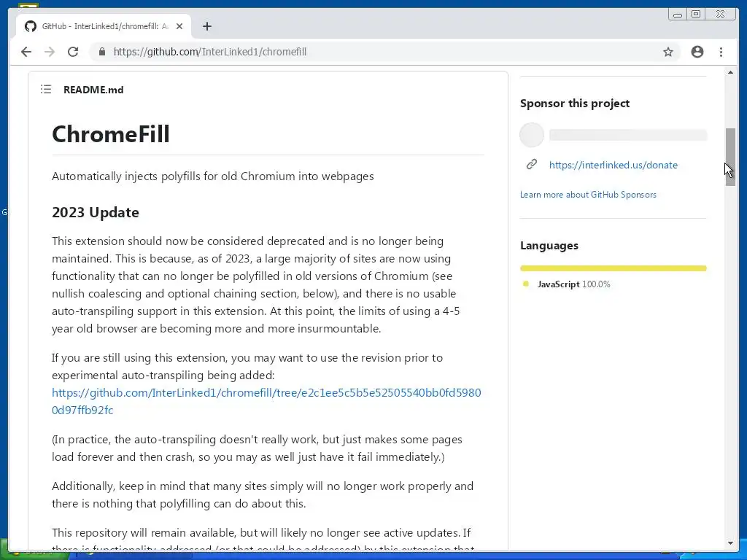Click the JavaScript 100.0% language entry

coord(573,284)
